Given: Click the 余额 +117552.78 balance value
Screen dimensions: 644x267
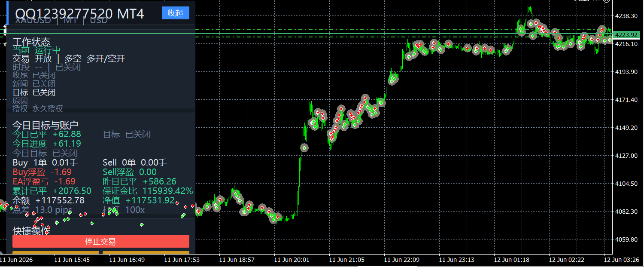Looking at the screenshot, I should tap(49, 200).
